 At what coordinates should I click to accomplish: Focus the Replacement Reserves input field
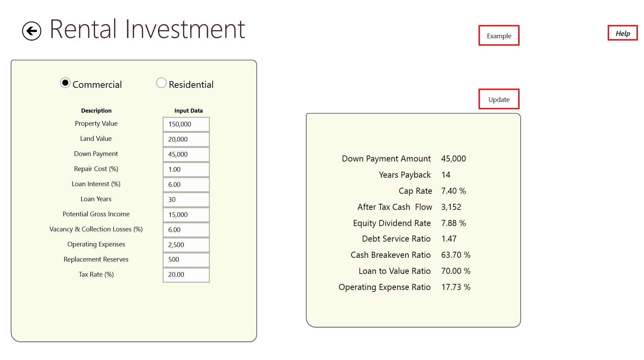(186, 260)
